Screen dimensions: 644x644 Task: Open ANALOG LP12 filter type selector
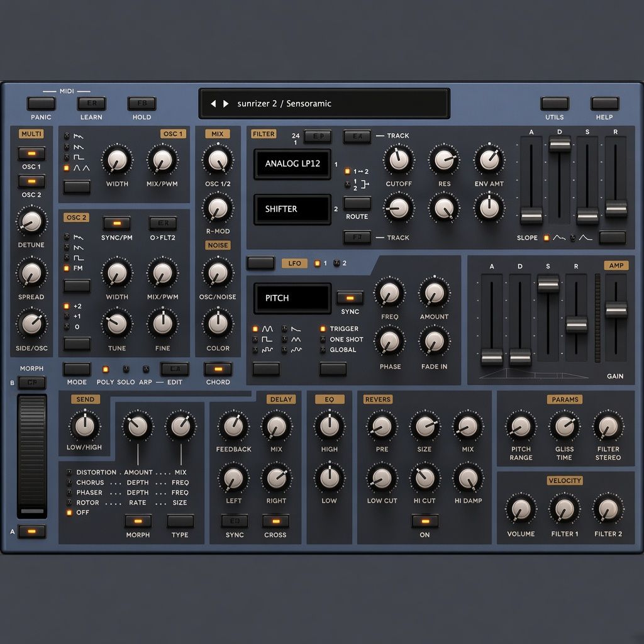(292, 164)
